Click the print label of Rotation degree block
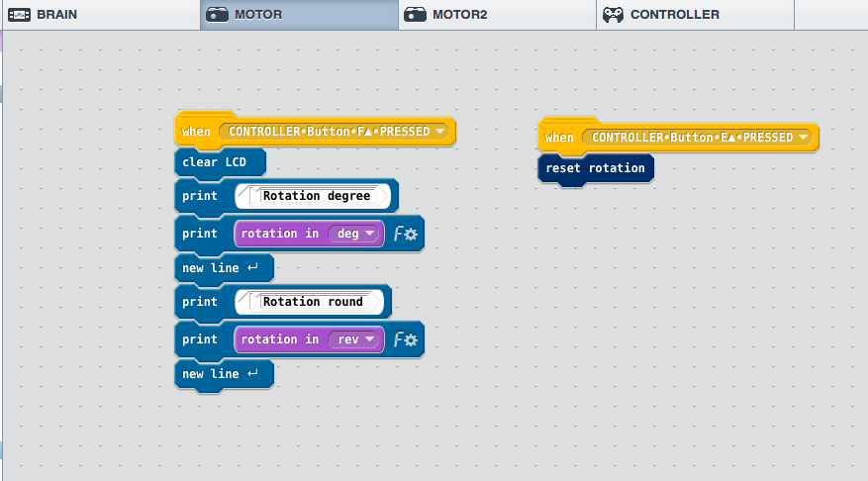 (200, 196)
